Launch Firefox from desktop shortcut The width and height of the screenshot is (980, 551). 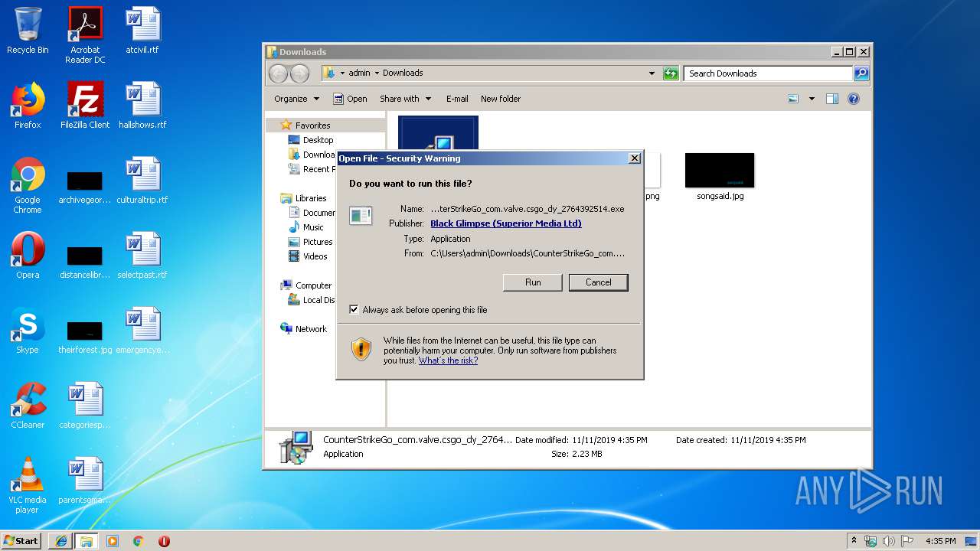click(x=28, y=106)
